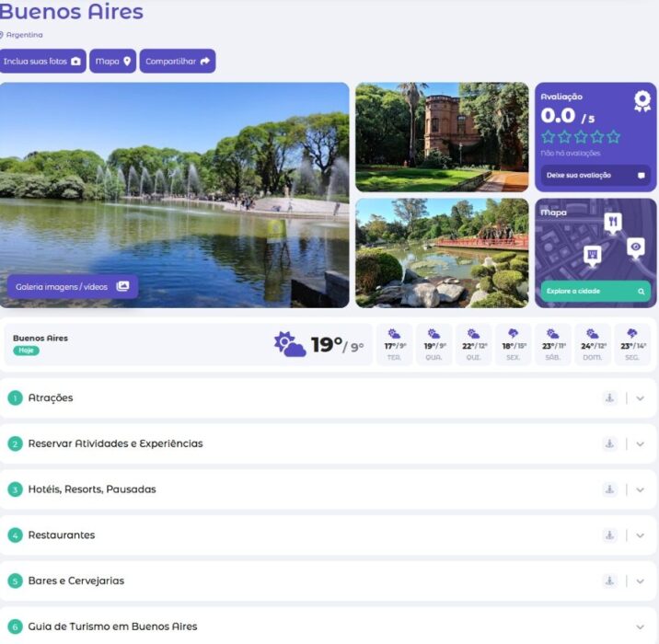Click the restaurant pin on the map

click(613, 223)
